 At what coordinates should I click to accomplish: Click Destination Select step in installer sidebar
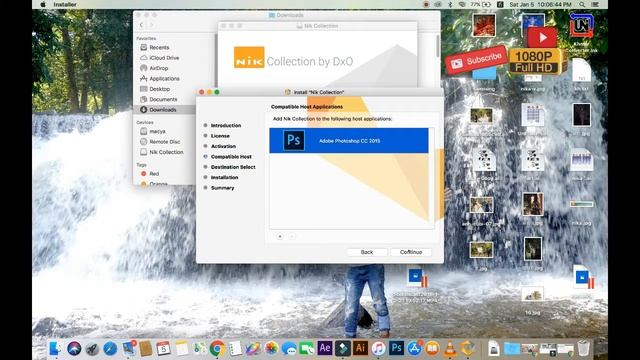click(x=233, y=167)
